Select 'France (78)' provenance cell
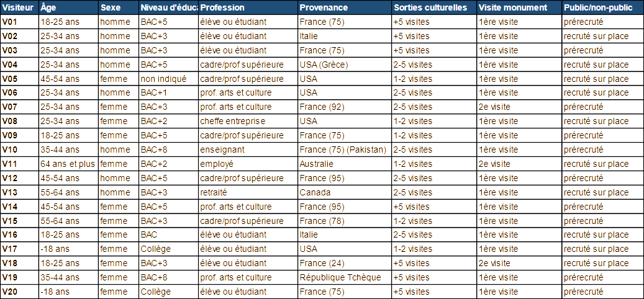 coord(345,221)
